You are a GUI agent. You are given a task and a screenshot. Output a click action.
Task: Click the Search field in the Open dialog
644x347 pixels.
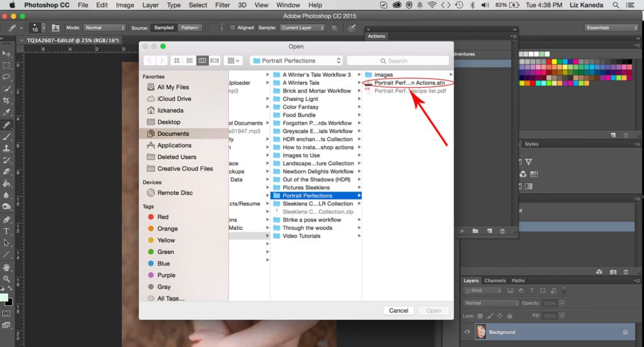[x=398, y=60]
